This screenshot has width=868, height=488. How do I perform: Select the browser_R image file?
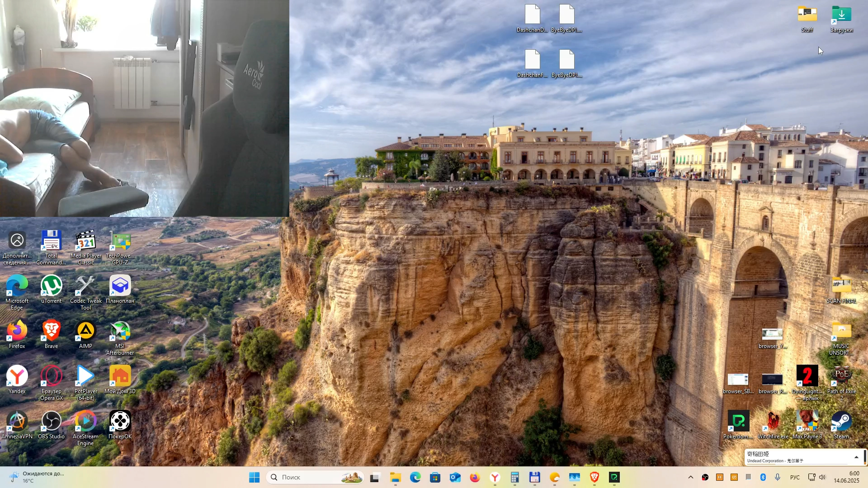pyautogui.click(x=773, y=383)
